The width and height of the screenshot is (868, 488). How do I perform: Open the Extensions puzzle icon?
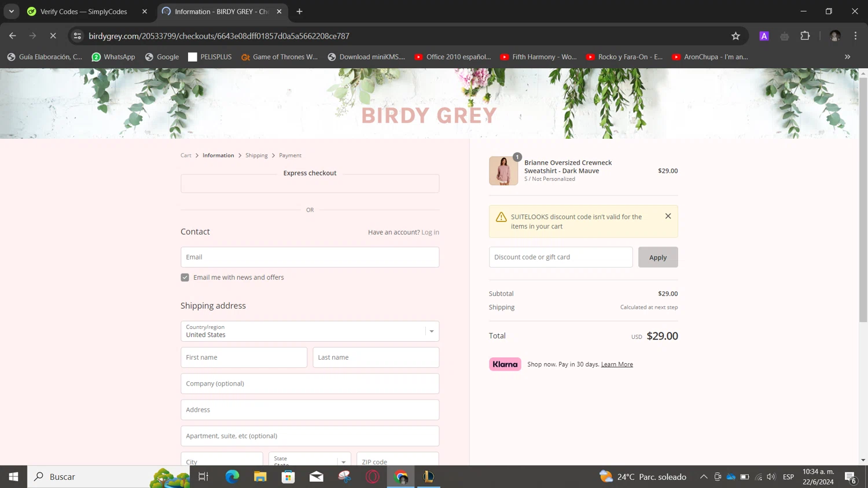click(805, 36)
